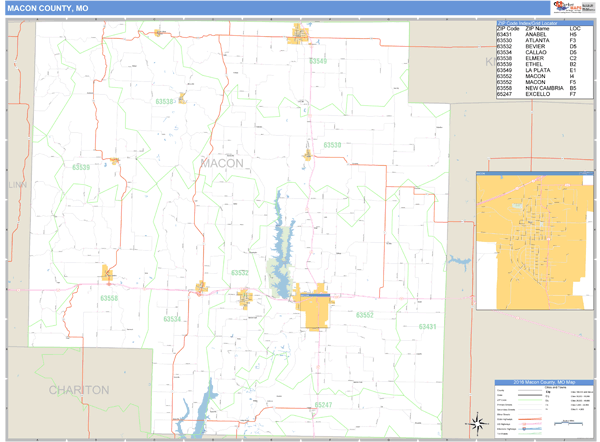This screenshot has width=600, height=442.
Task: Click the New Cambria town marker
Action: [x=107, y=273]
